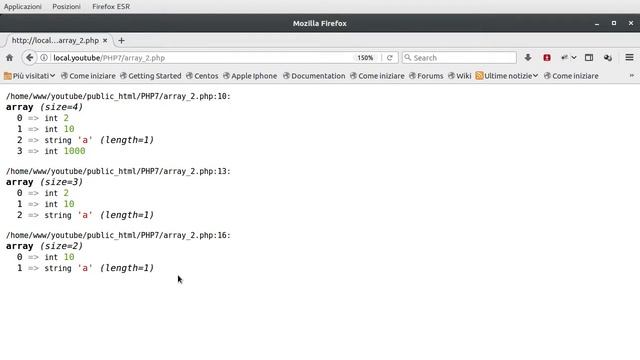Expand the sync icon dropdown arrow
This screenshot has height=360, width=640.
(x=574, y=58)
